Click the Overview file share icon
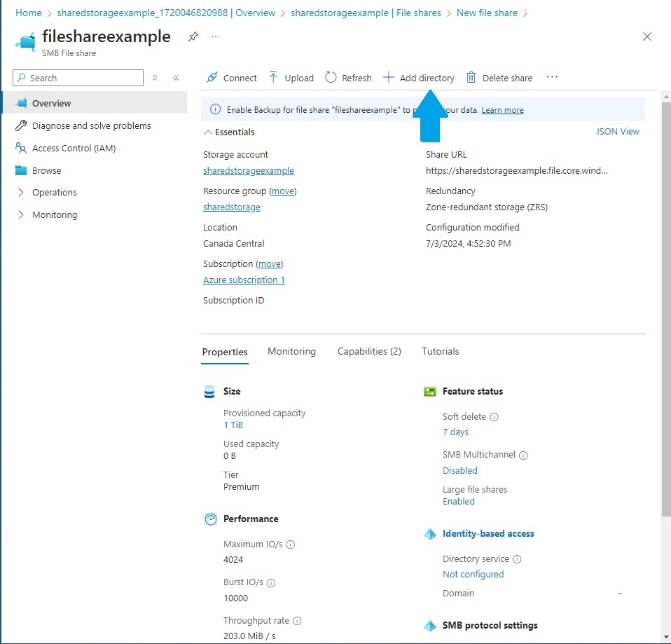Viewport: 671px width, 644px height. (21, 103)
